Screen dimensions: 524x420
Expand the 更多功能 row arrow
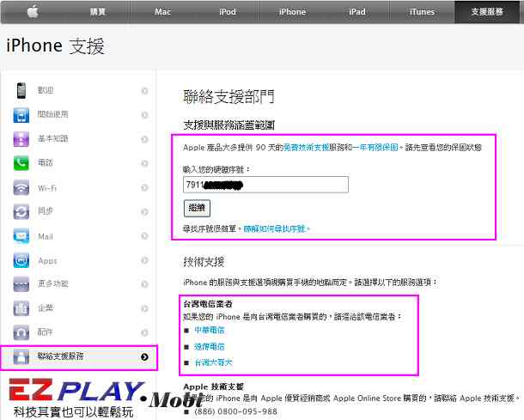(x=144, y=284)
